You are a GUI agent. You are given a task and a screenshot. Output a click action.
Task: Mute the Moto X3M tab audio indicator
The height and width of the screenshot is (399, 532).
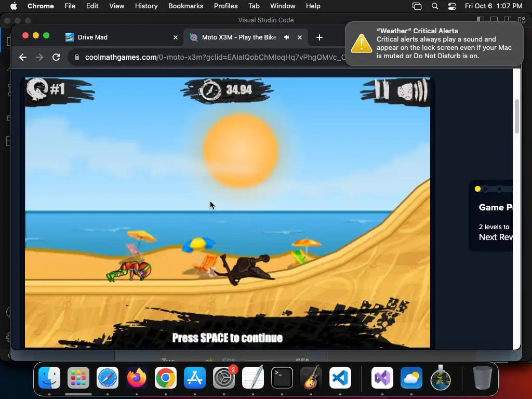286,37
